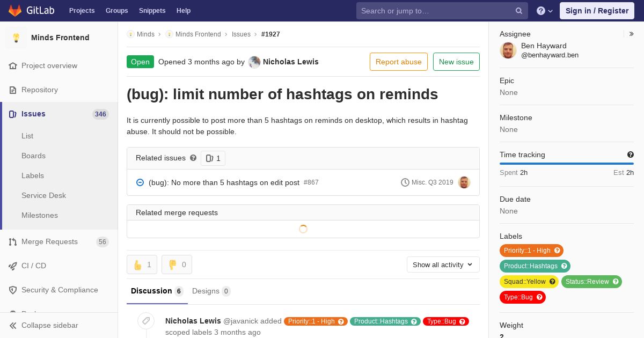Collapse the right sidebar with double chevron

[x=632, y=34]
